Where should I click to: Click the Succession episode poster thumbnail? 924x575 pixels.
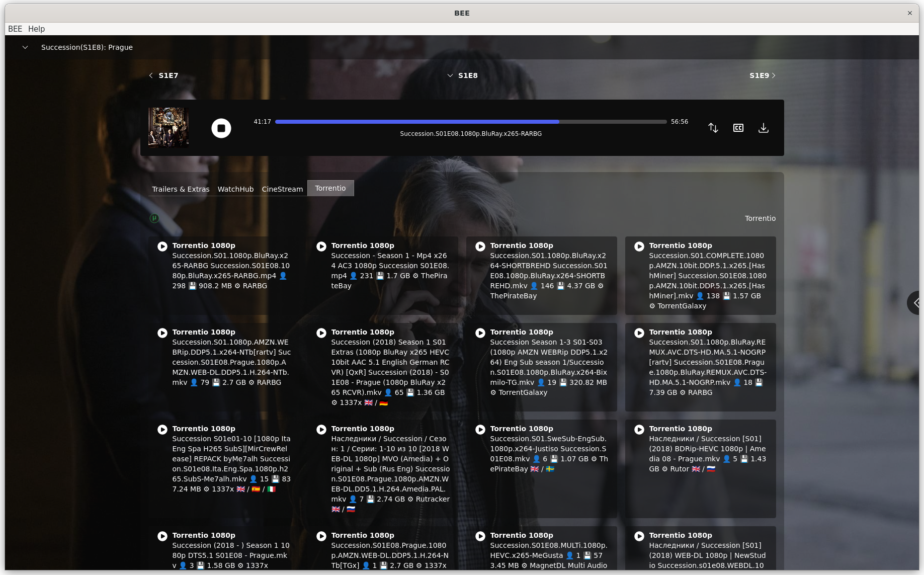point(169,127)
